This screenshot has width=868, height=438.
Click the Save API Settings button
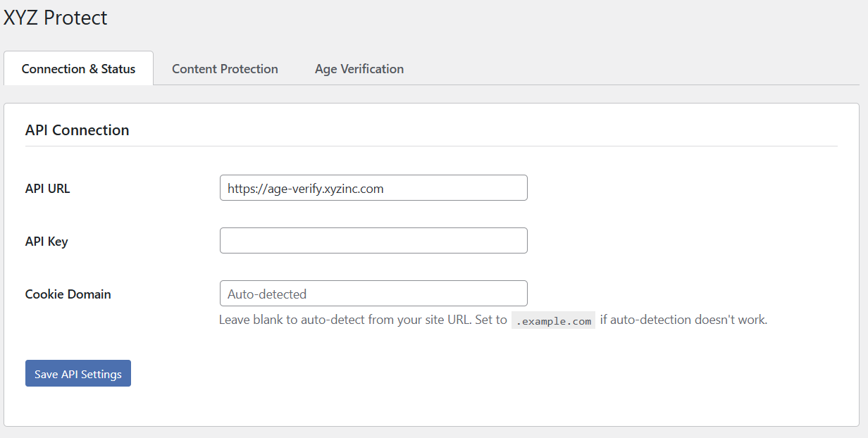pyautogui.click(x=77, y=373)
